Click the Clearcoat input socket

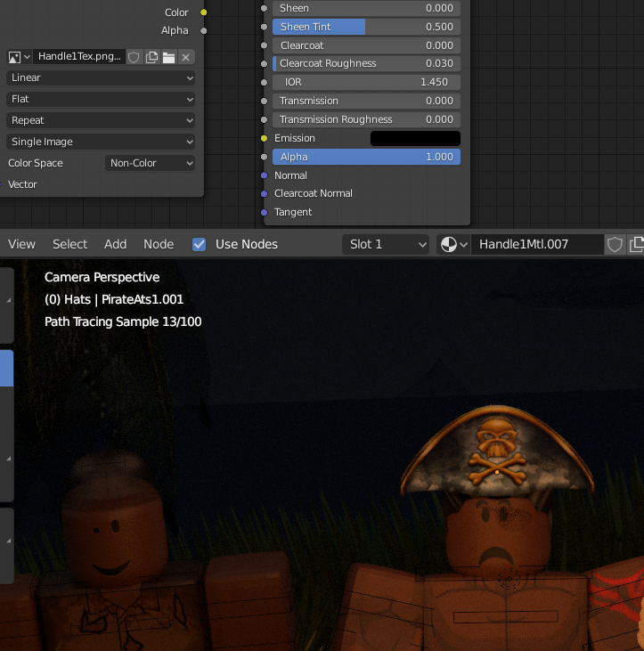[264, 45]
